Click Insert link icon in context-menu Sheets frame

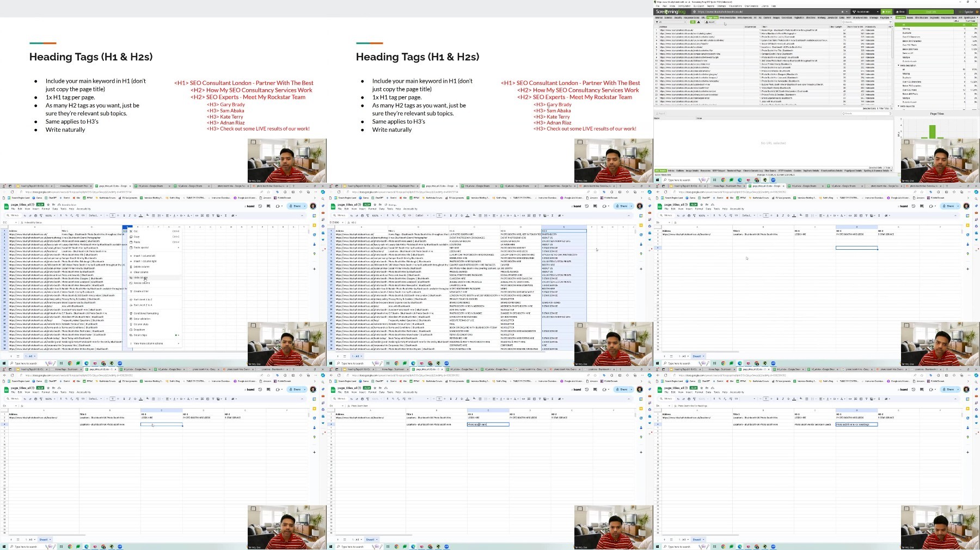195,215
